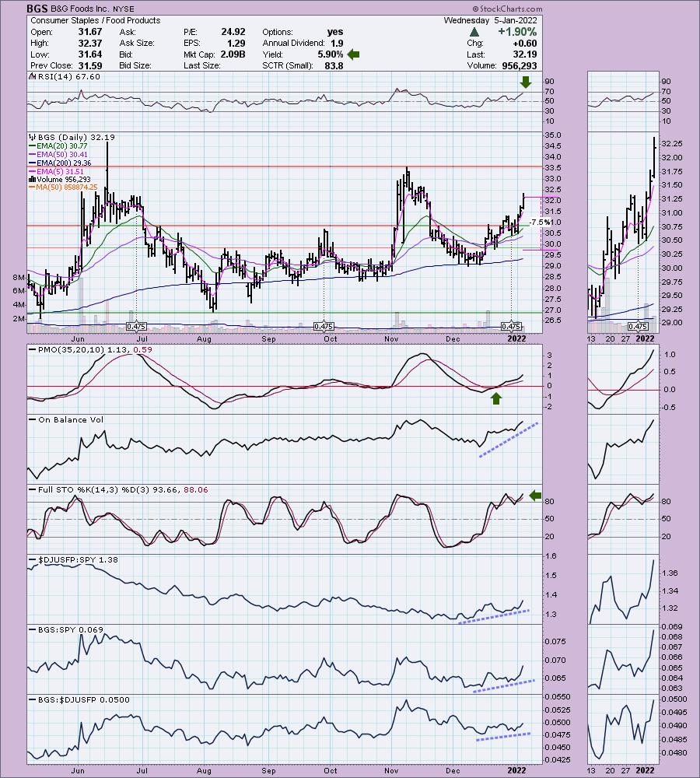Click the $DJUSFP:SPY 1.38 ratio label

click(73, 559)
